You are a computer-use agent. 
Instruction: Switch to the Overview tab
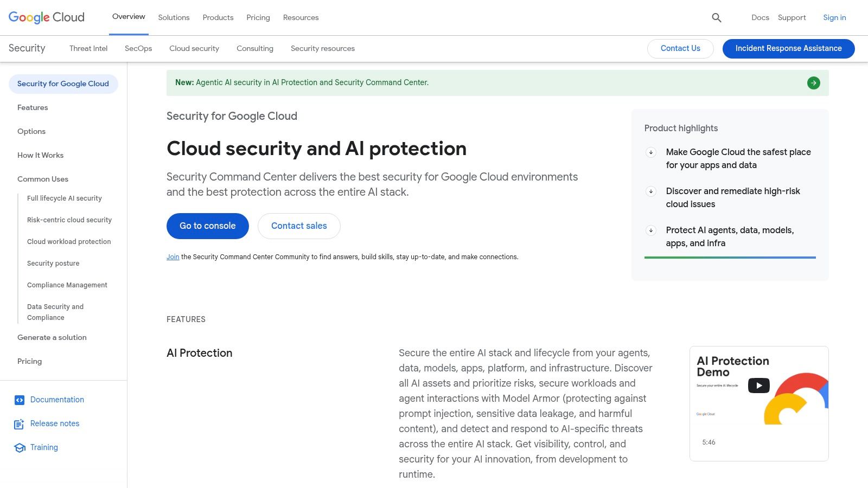[x=128, y=17]
